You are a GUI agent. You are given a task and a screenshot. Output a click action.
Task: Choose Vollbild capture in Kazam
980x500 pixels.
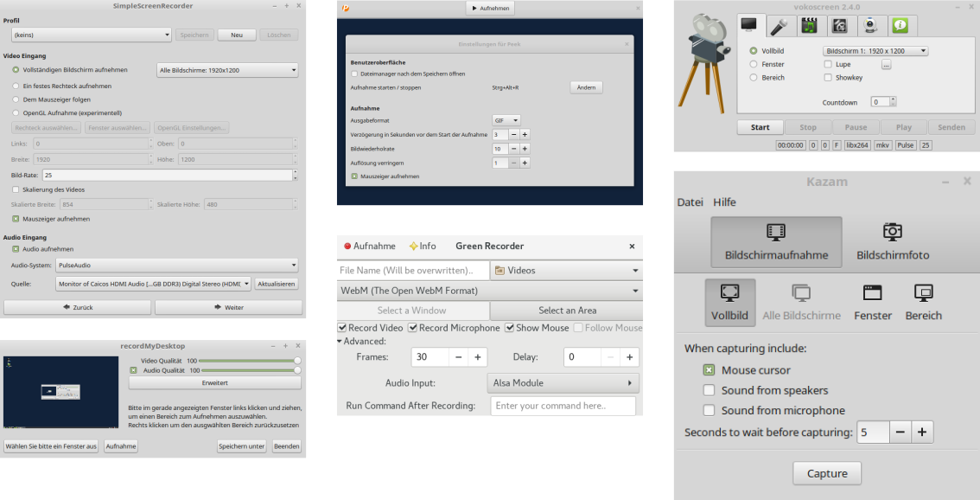pyautogui.click(x=729, y=303)
